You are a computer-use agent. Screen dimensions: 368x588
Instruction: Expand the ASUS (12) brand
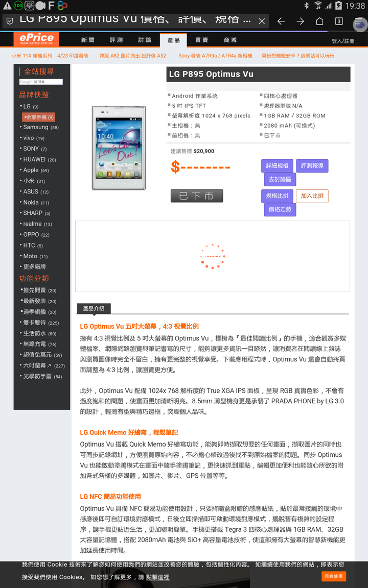coord(34,191)
